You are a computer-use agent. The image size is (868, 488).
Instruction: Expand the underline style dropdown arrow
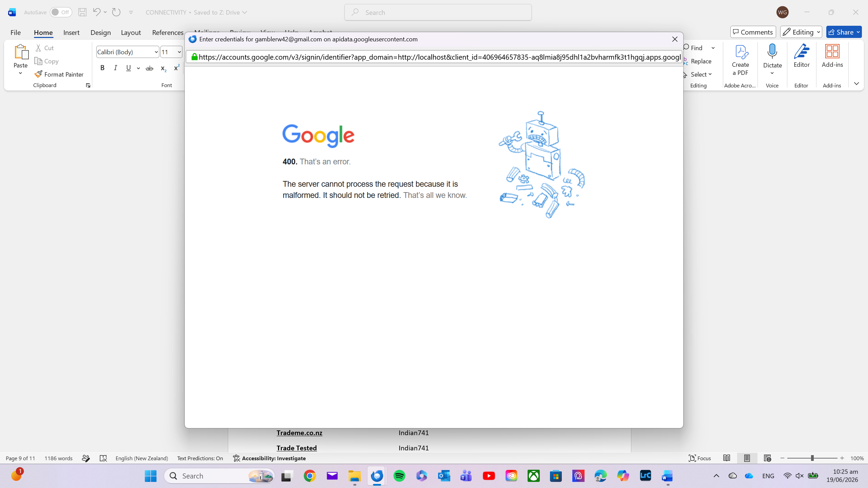[x=138, y=68]
